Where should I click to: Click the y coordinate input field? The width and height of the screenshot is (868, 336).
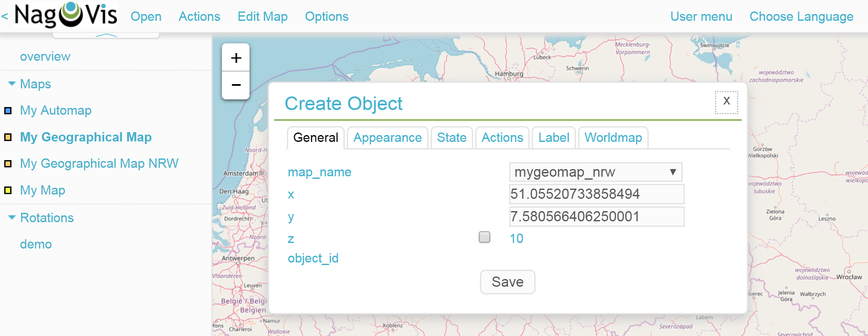(x=597, y=217)
